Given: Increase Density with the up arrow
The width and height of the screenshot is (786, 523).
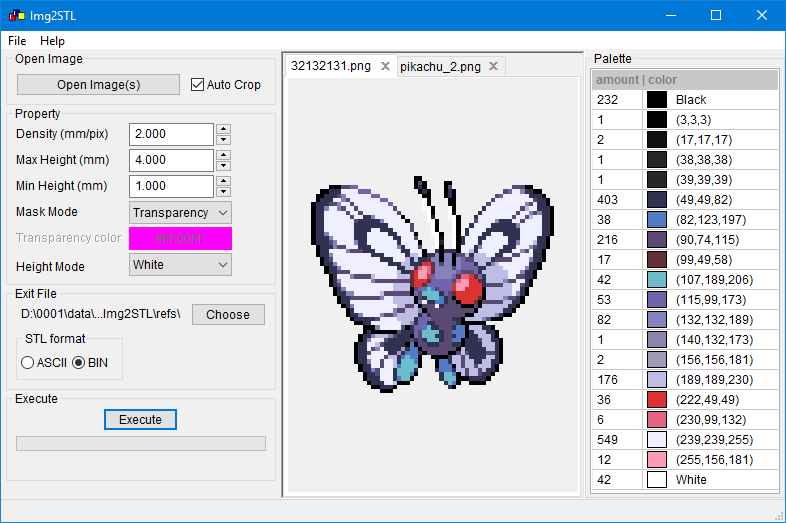Looking at the screenshot, I should (224, 129).
